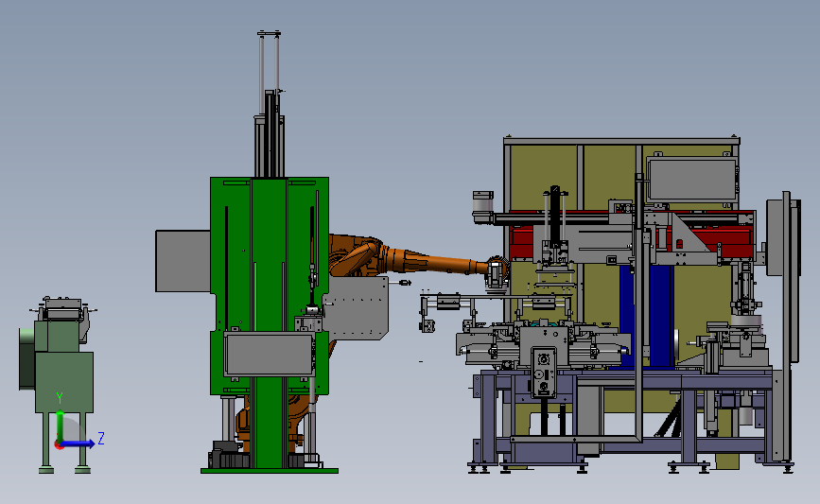This screenshot has height=504, width=820.
Task: Select the dark blue panel in the right-hand station
Action: pyautogui.click(x=647, y=317)
